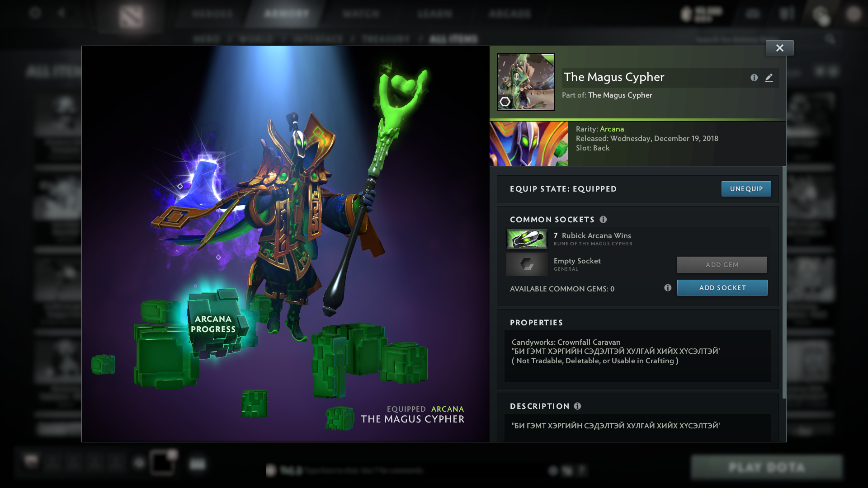Click the Rubick hero preview thumbnail
Viewport: 868px width, 488px height.
point(528,143)
